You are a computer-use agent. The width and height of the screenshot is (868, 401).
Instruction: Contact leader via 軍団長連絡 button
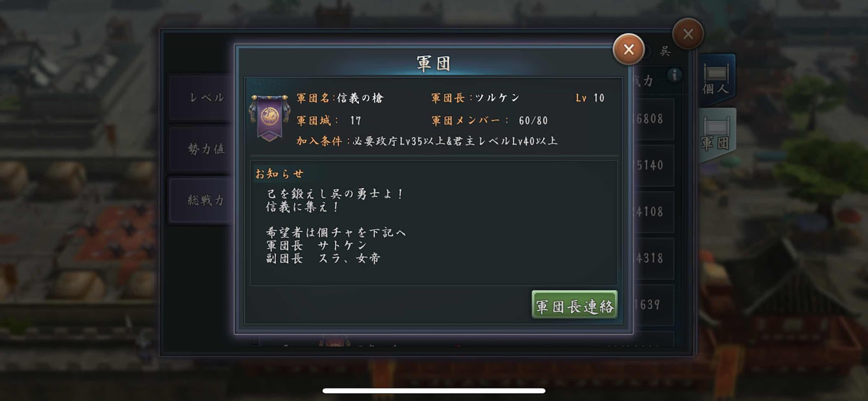[x=575, y=305]
